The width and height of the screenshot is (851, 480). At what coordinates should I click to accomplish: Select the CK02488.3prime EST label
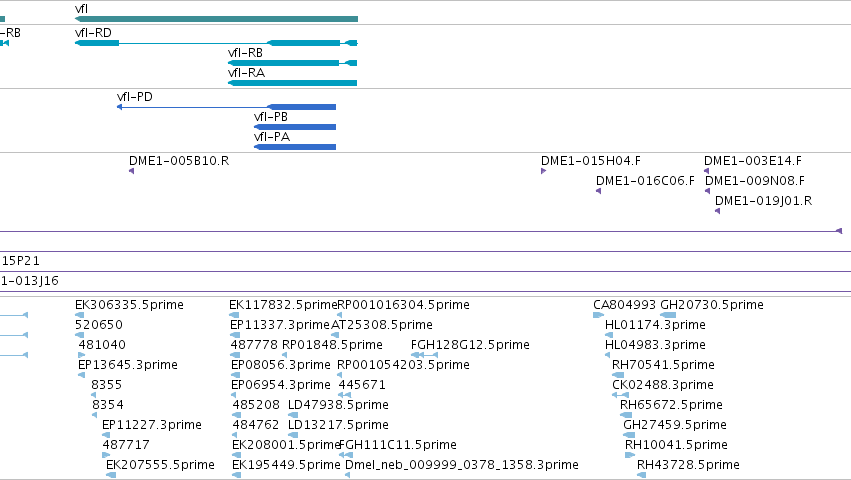pyautogui.click(x=663, y=385)
